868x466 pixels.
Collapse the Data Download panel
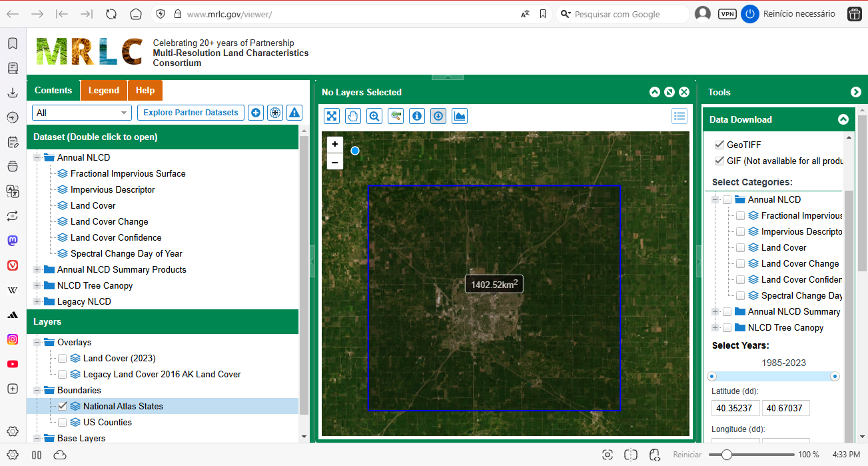(843, 119)
